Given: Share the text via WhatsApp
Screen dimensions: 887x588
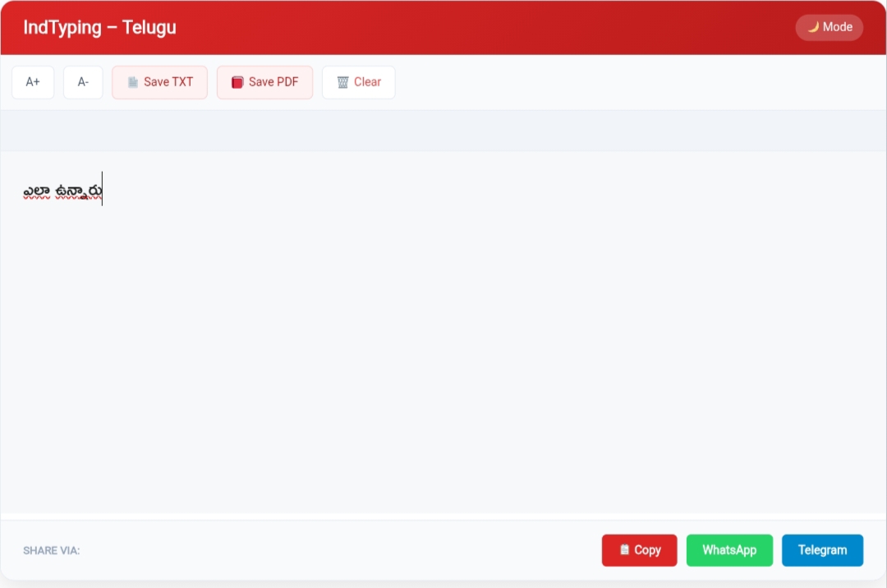Looking at the screenshot, I should pyautogui.click(x=729, y=550).
